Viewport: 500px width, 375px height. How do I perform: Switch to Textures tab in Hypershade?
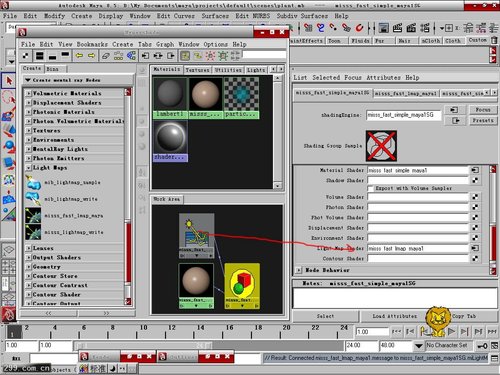pyautogui.click(x=197, y=70)
